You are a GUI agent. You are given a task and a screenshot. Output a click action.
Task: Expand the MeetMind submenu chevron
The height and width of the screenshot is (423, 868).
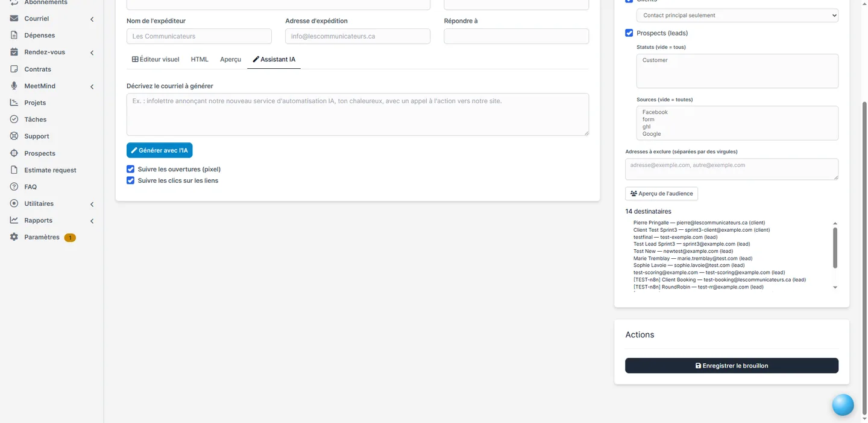[92, 86]
